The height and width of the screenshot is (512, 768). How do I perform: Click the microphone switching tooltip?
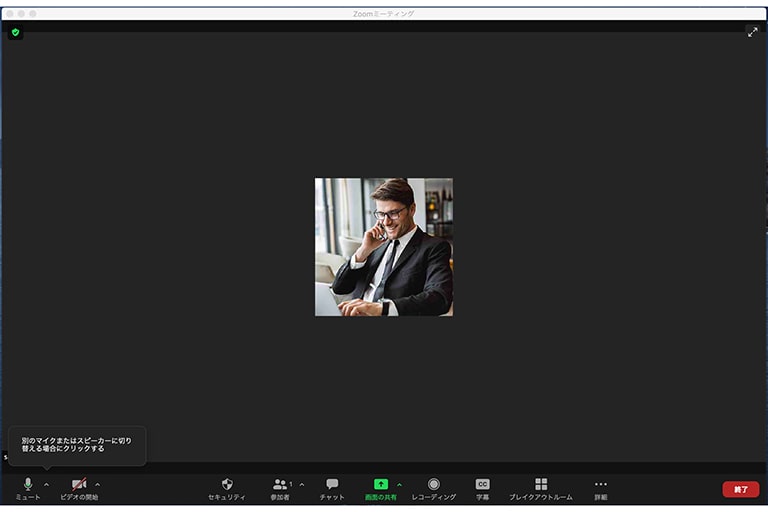(77, 445)
